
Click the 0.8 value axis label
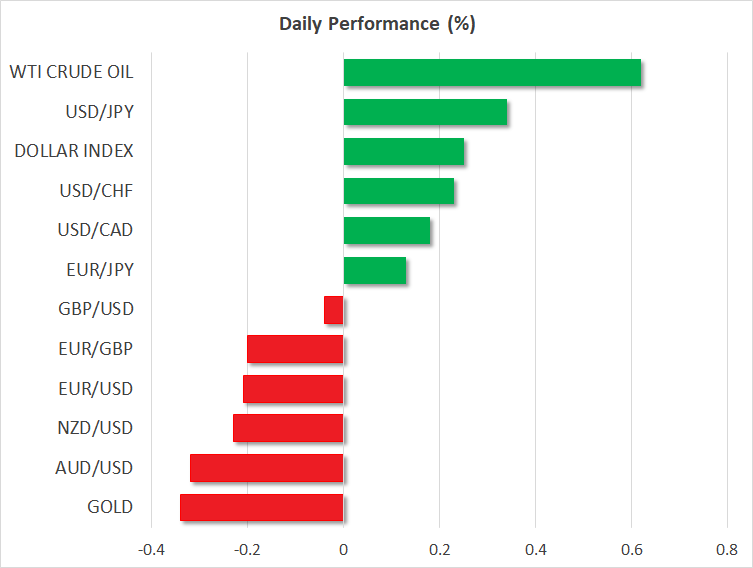click(727, 550)
